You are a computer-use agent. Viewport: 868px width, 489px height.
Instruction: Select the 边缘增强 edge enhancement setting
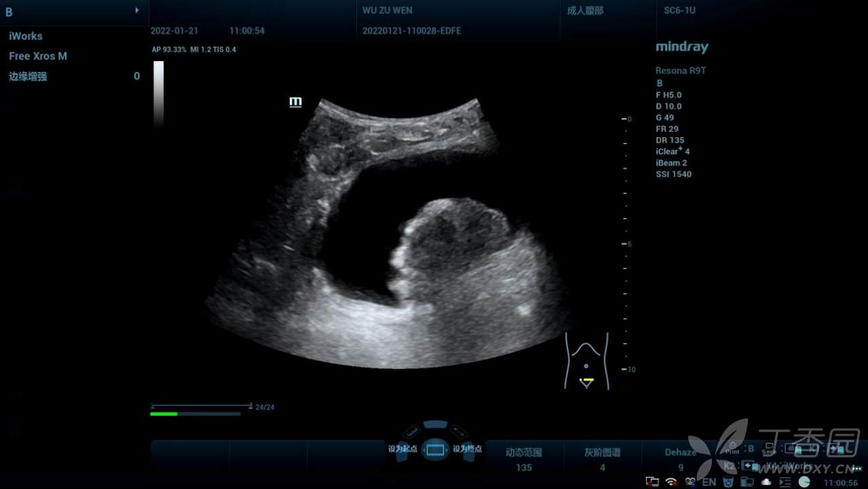point(28,77)
